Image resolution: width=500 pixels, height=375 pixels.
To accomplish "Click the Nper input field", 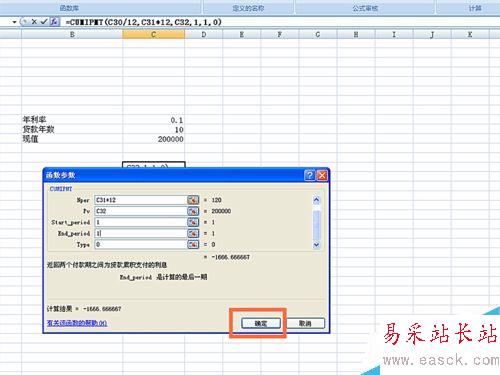I will [x=141, y=200].
